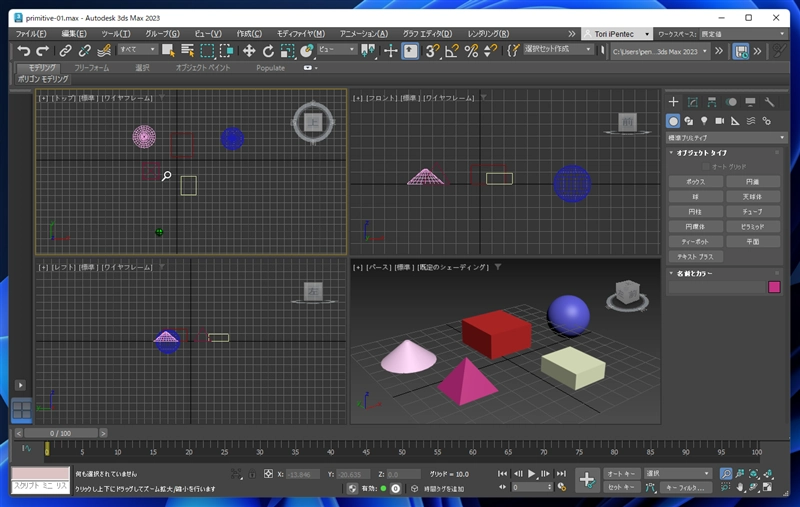This screenshot has height=507, width=800.
Task: Open the Hierarchy tab in command panel
Action: click(x=712, y=102)
